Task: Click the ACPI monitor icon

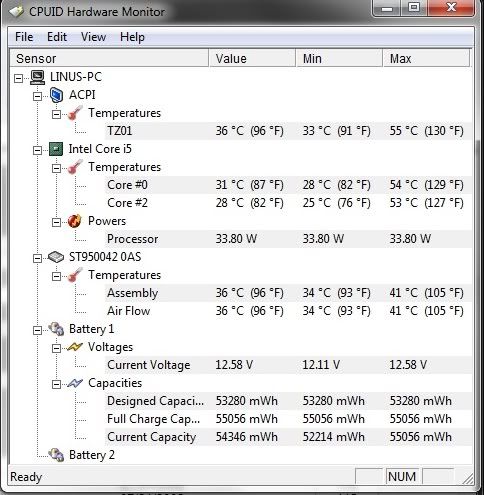Action: tap(56, 95)
